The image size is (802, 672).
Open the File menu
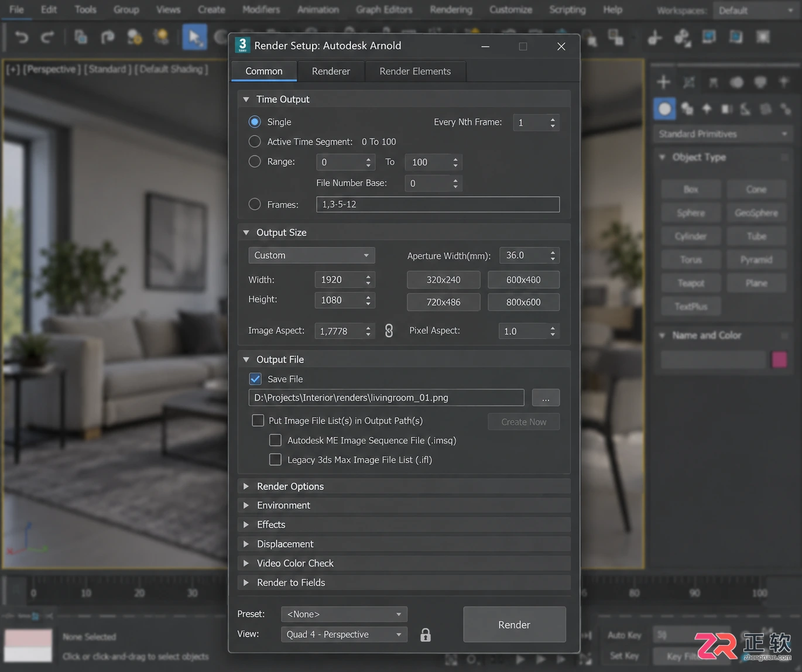click(17, 9)
